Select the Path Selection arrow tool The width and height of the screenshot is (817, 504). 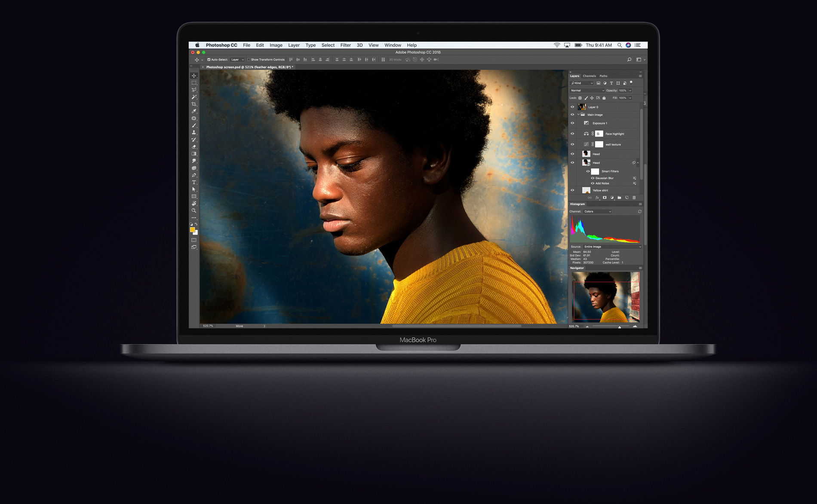[194, 189]
